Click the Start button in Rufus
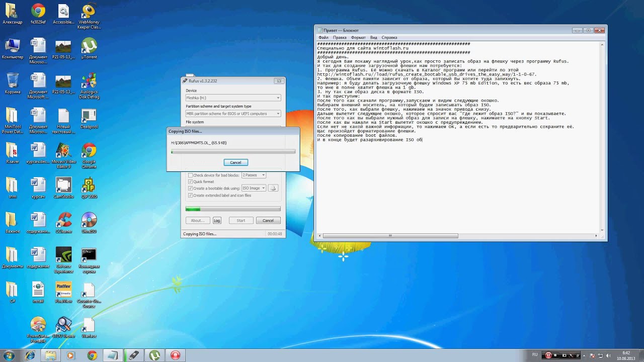The height and width of the screenshot is (362, 644). click(x=241, y=220)
